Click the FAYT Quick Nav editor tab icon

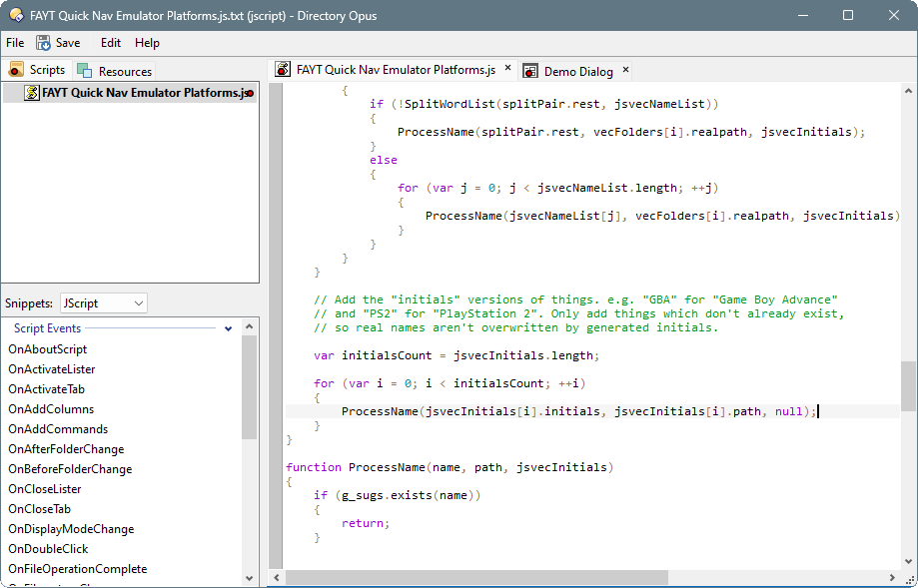tap(283, 69)
